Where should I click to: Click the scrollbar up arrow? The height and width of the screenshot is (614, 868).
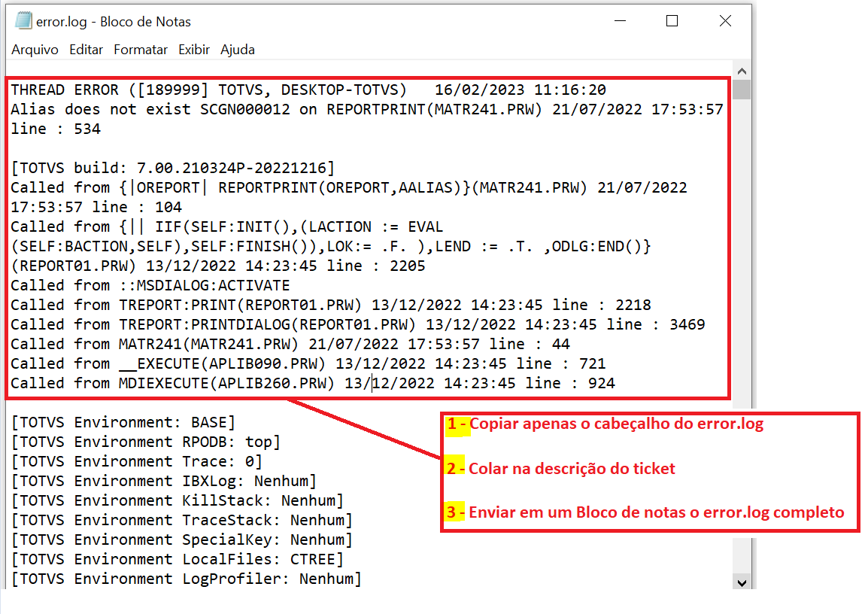[742, 71]
